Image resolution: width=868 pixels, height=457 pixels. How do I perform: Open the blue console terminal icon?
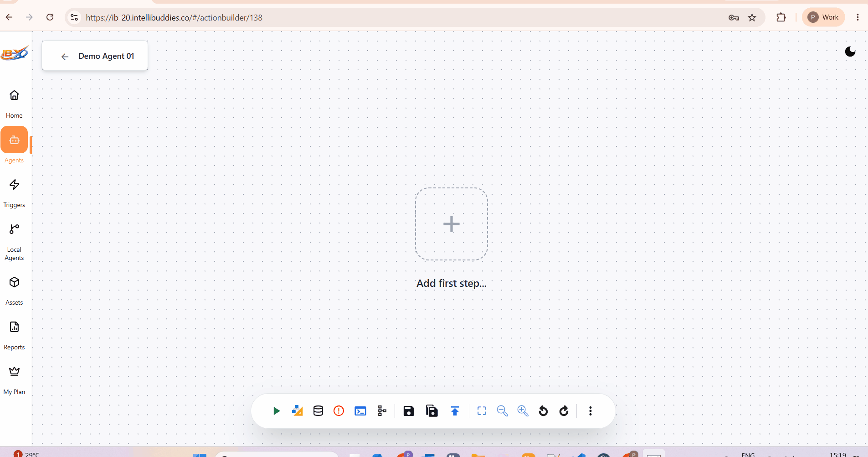tap(360, 411)
